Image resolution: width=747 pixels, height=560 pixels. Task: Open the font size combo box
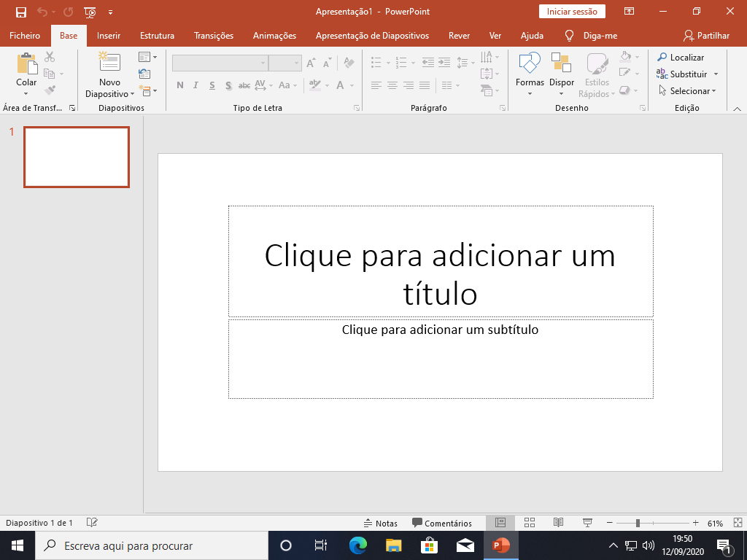tap(285, 63)
